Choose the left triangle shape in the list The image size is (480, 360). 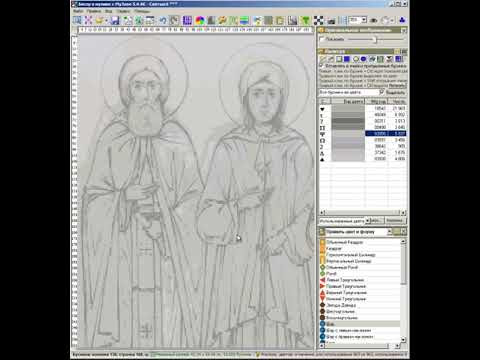pos(345,280)
